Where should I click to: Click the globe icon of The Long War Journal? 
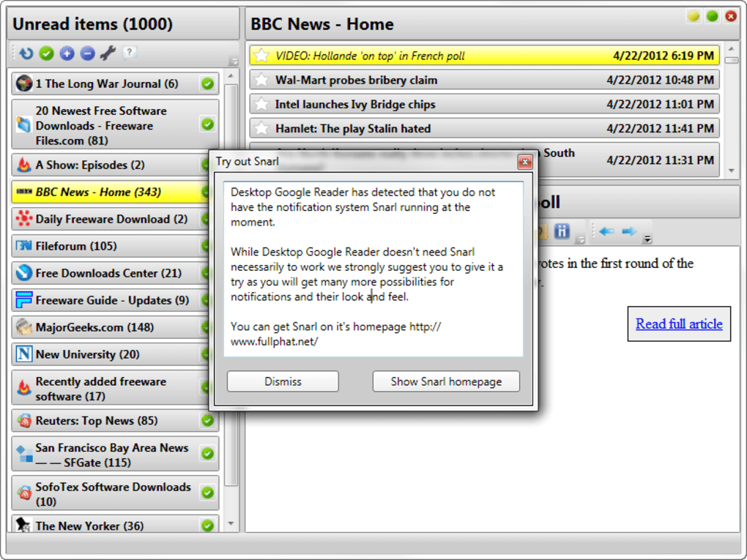click(x=24, y=83)
